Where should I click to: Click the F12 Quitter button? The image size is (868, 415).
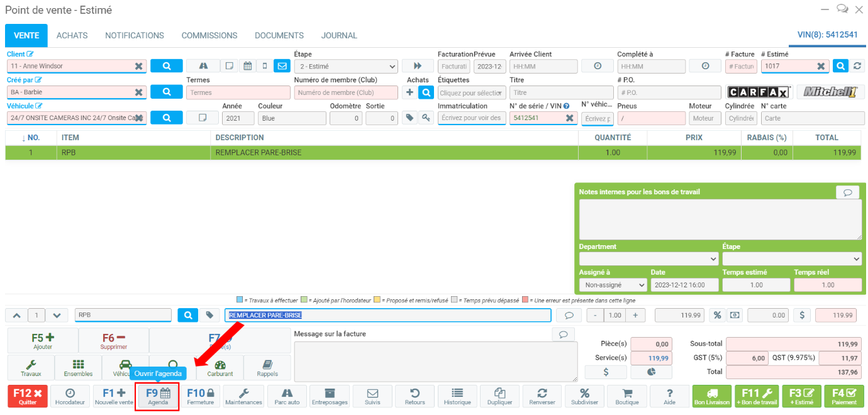pyautogui.click(x=28, y=396)
